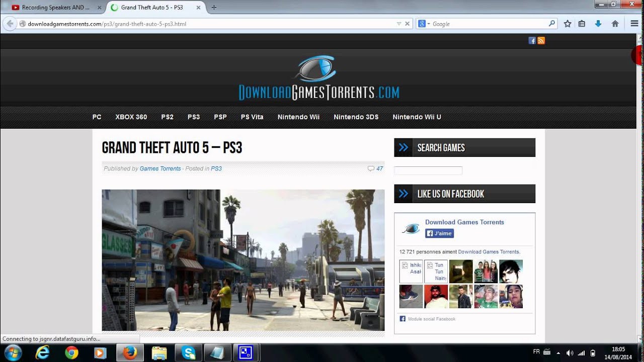
Task: Open the PS3 menu item
Action: click(x=194, y=117)
